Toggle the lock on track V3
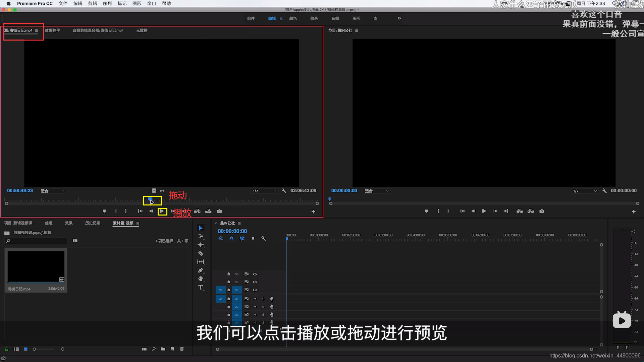 [229, 274]
